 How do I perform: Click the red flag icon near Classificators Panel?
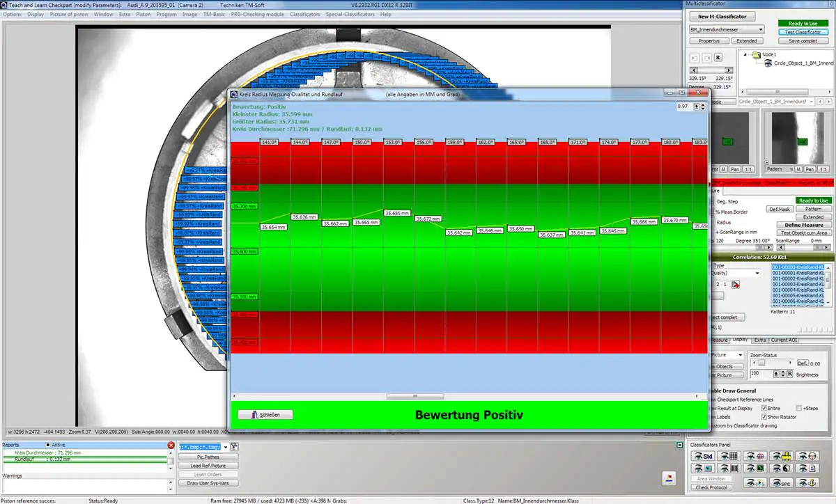[669, 478]
